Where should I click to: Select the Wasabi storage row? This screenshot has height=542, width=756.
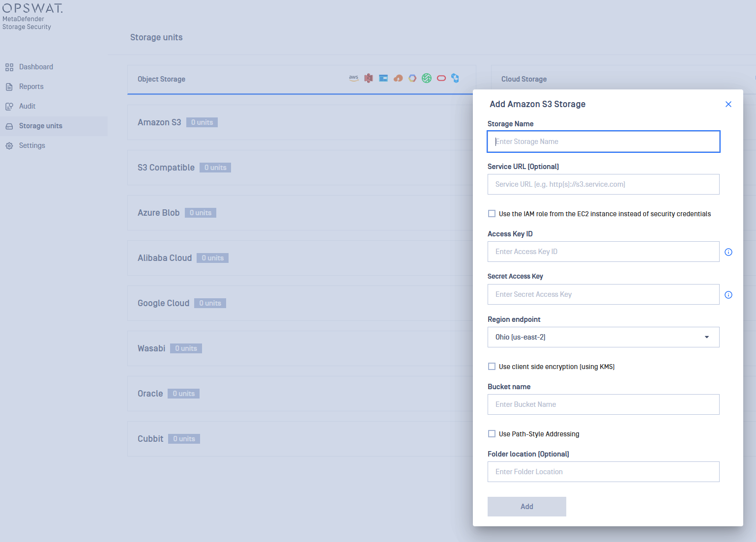pyautogui.click(x=300, y=348)
